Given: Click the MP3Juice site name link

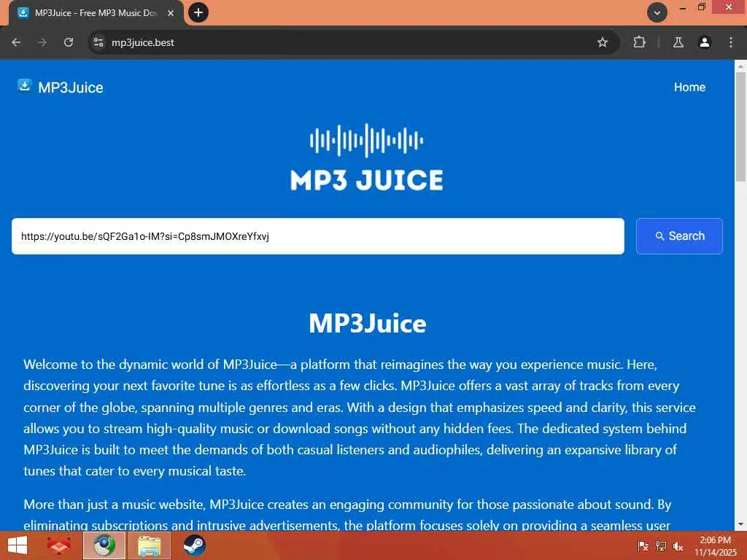Looking at the screenshot, I should pyautogui.click(x=71, y=87).
